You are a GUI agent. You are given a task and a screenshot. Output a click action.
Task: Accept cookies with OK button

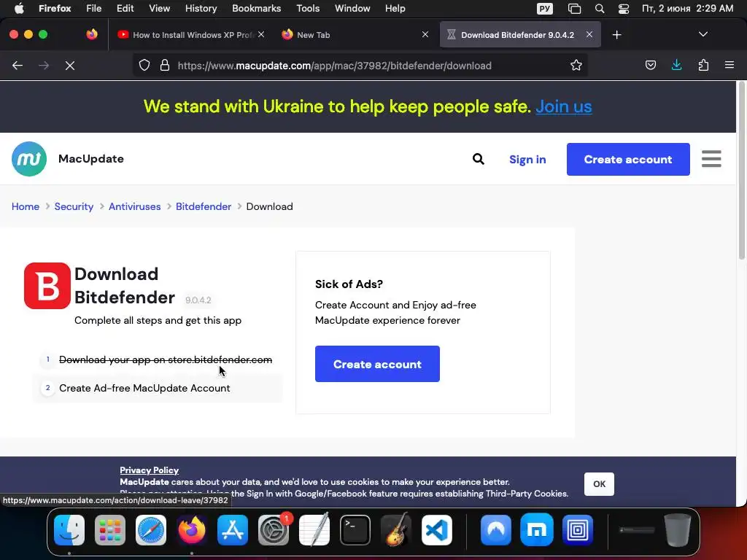pos(599,484)
